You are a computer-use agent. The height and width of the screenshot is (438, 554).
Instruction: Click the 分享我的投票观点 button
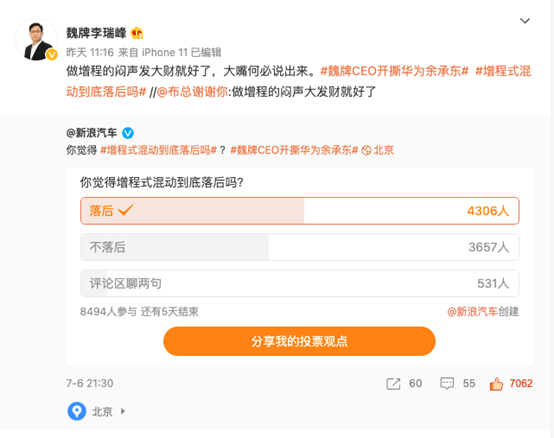pyautogui.click(x=299, y=341)
